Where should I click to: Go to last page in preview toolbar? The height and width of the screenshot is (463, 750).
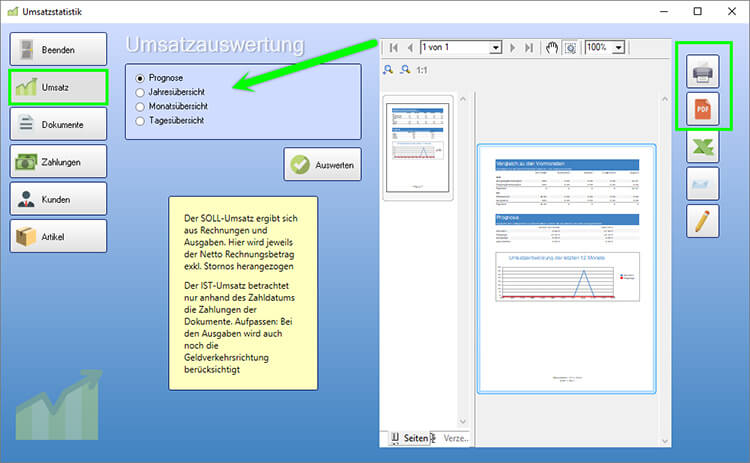[x=529, y=47]
